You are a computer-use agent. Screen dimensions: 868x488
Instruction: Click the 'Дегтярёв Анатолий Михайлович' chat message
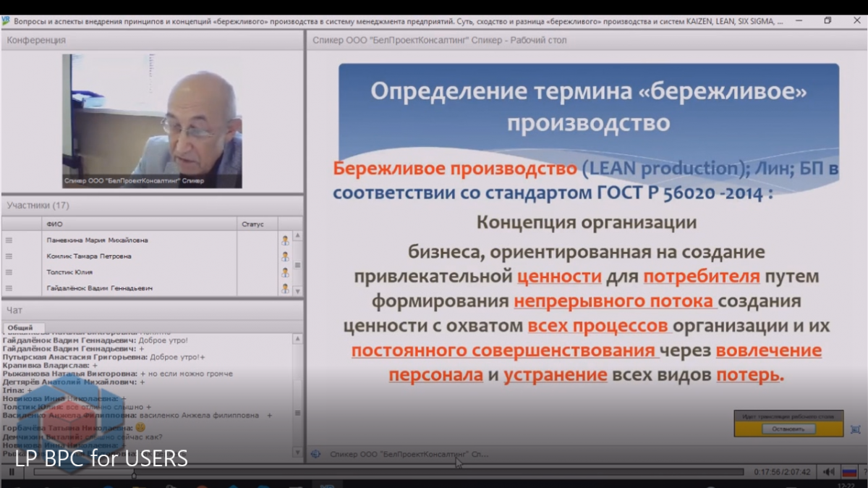point(73,382)
